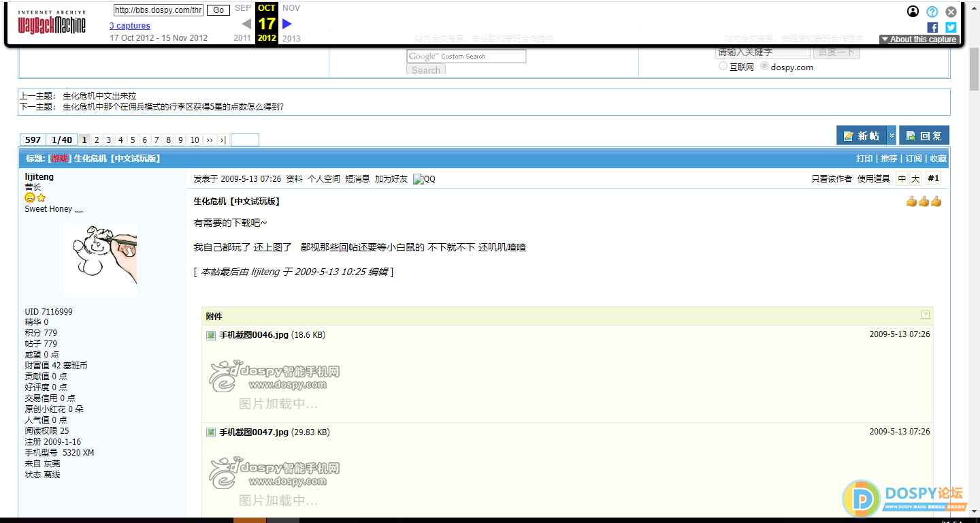Click the 推荐 recommend link
The width and height of the screenshot is (980, 523).
(889, 158)
